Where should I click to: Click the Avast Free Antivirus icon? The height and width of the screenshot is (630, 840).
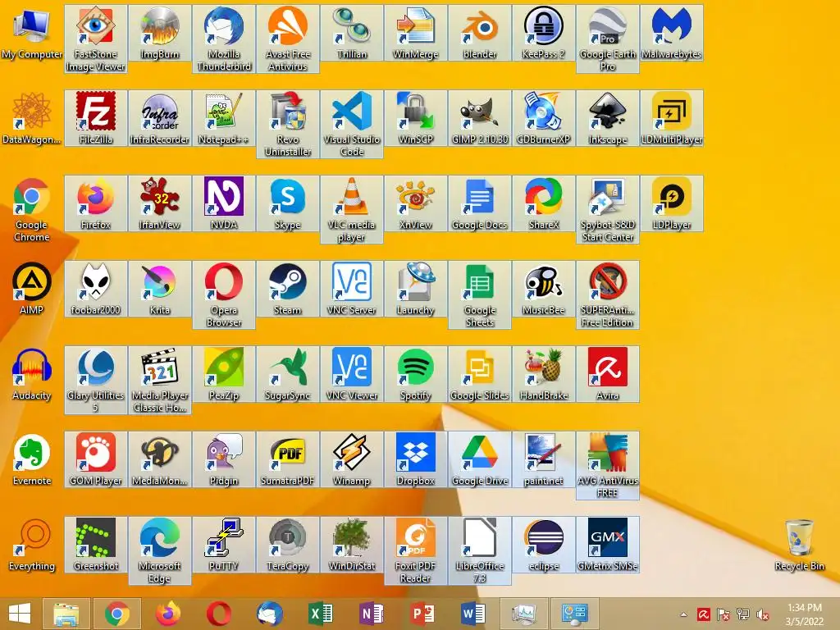288,39
